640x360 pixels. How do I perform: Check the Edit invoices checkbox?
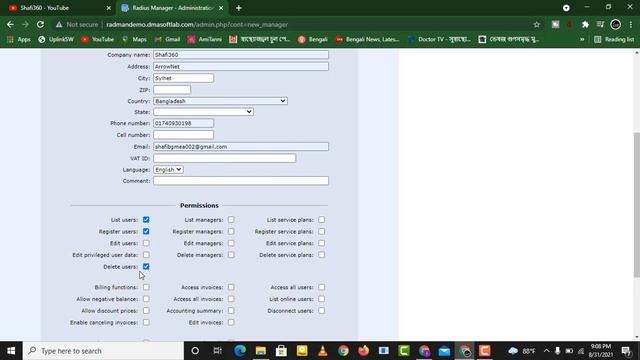click(231, 322)
